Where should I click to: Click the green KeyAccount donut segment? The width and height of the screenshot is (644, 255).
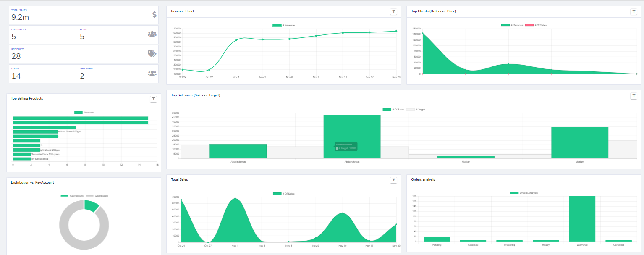(x=92, y=205)
